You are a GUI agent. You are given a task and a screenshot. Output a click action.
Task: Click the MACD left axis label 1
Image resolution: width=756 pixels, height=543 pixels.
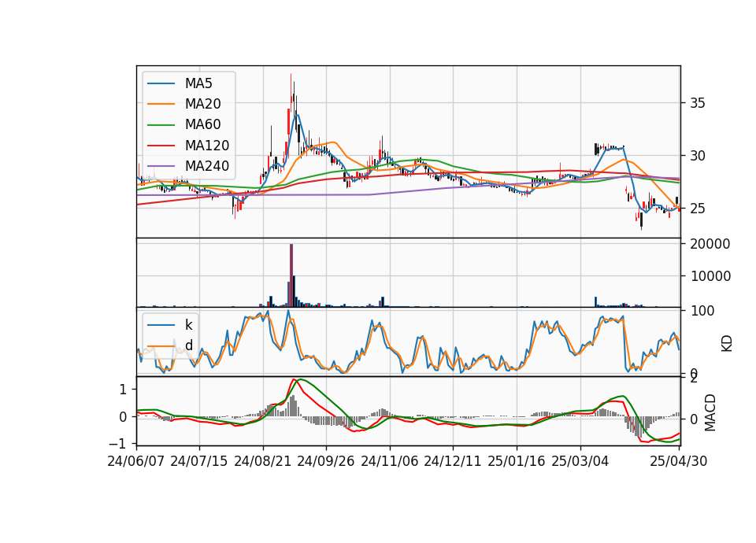[124, 390]
